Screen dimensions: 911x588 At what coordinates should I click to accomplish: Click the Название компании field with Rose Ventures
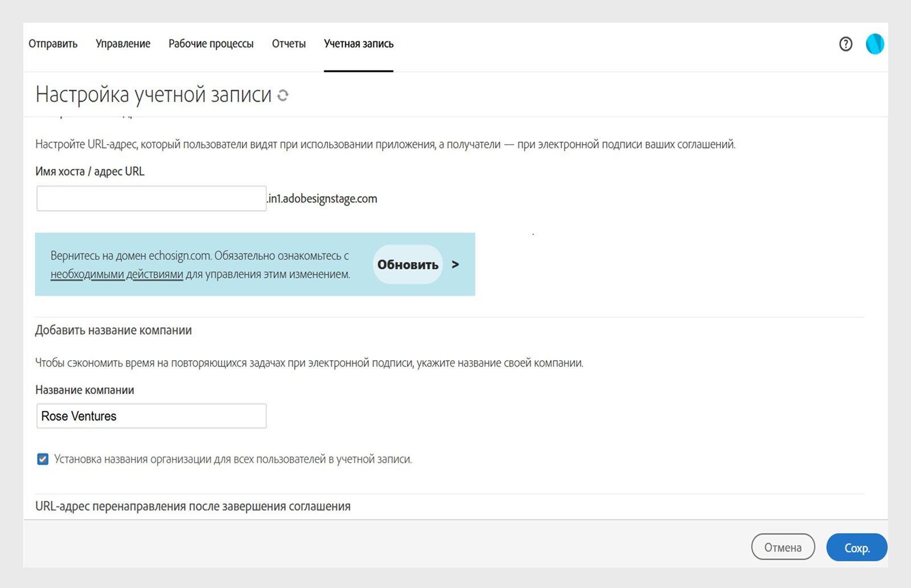pos(151,416)
